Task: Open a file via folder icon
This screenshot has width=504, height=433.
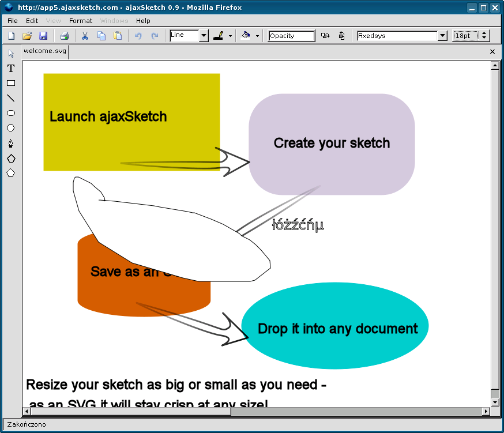Action: click(27, 36)
